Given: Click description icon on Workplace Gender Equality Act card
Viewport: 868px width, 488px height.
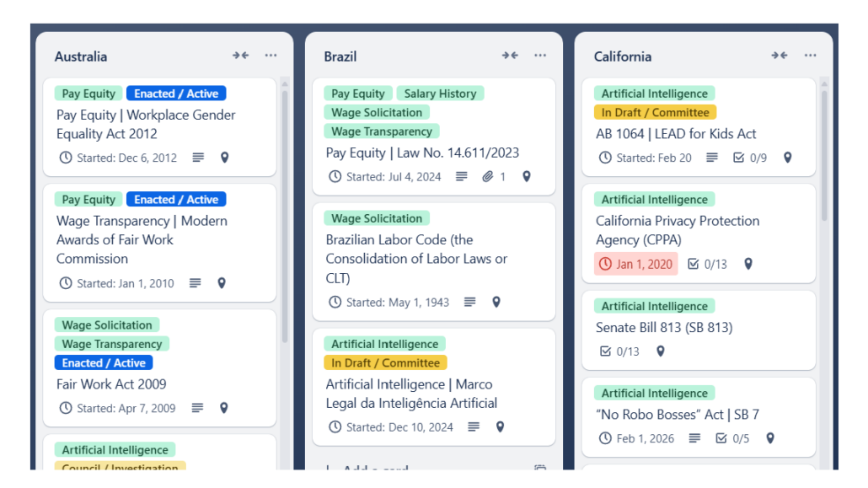Looking at the screenshot, I should 198,158.
